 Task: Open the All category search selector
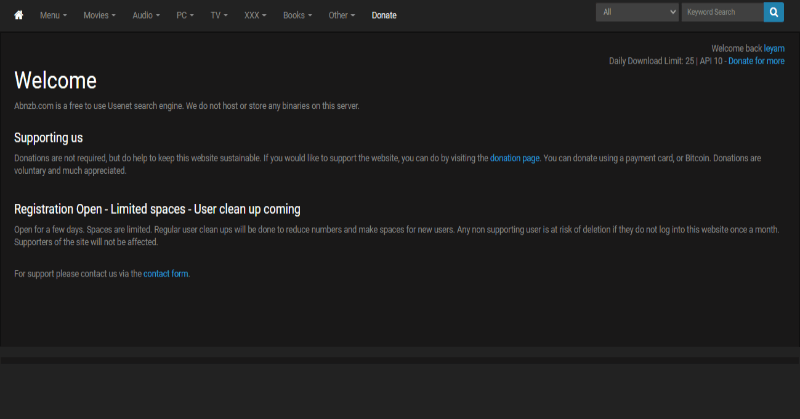[x=637, y=12]
